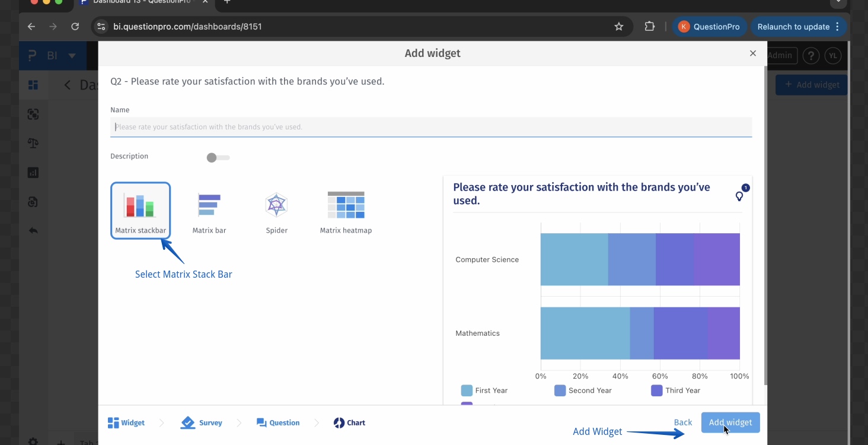This screenshot has width=868, height=445.
Task: Select the Matrix stackbar chart type
Action: pyautogui.click(x=141, y=209)
